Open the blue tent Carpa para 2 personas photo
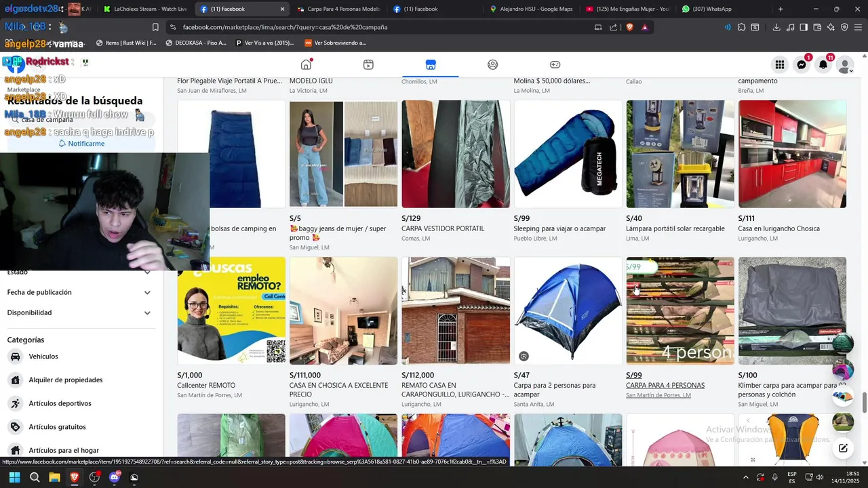 (x=568, y=310)
